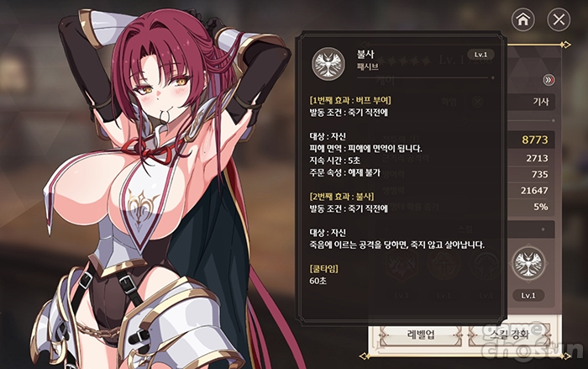Screen dimensions: 588x369
Task: Select the 기사 class label
Action: click(541, 102)
